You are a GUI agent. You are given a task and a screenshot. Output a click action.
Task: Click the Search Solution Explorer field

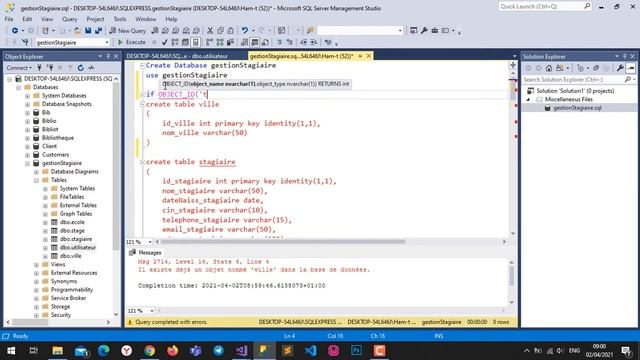click(573, 80)
